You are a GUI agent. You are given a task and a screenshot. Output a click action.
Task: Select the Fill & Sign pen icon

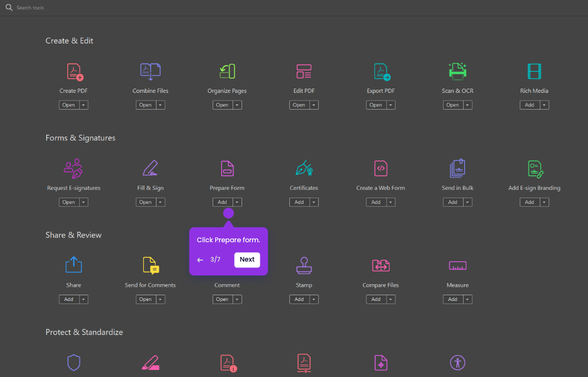click(x=150, y=168)
